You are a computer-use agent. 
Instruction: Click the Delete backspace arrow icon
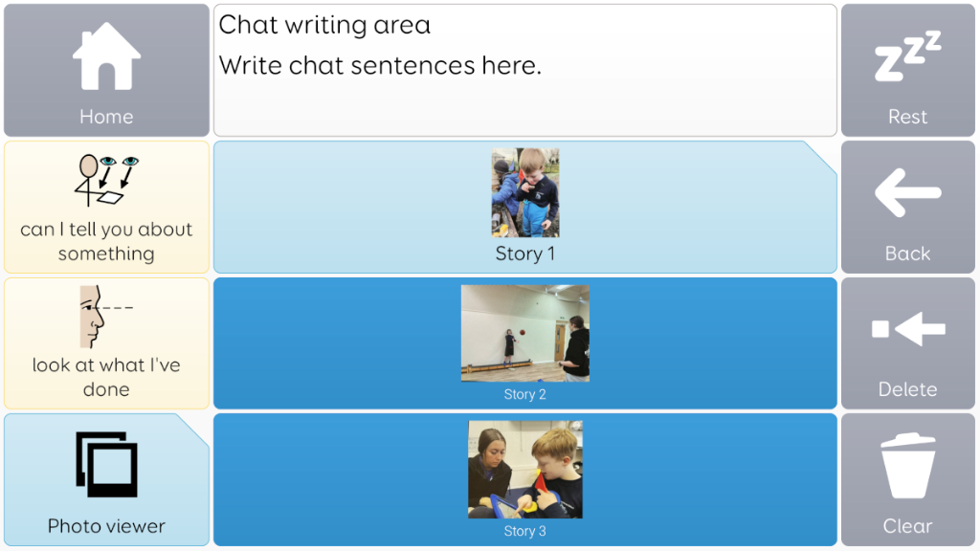(907, 330)
